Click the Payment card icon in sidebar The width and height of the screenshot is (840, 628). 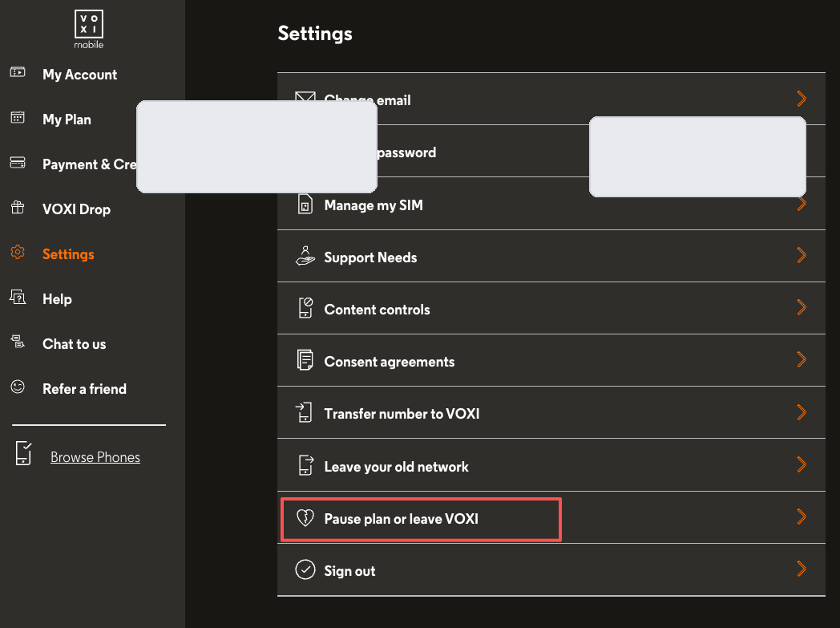click(18, 162)
